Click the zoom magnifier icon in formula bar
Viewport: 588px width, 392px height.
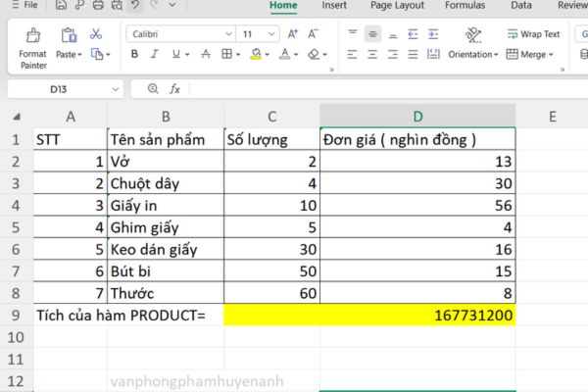153,89
